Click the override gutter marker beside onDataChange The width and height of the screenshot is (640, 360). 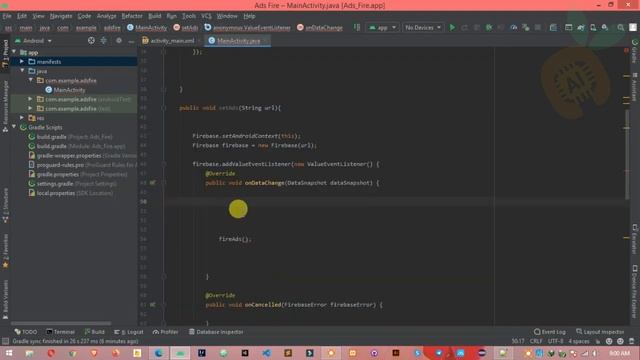point(153,183)
